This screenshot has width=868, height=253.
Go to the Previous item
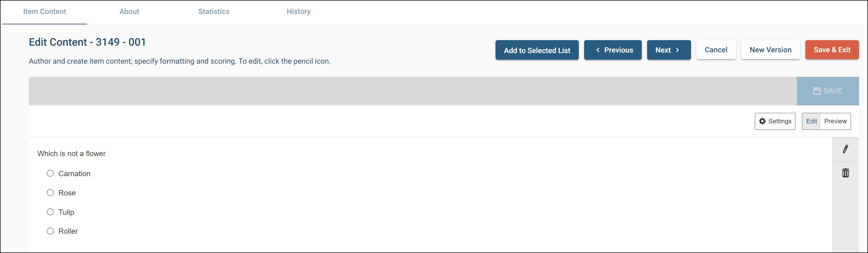pyautogui.click(x=613, y=50)
